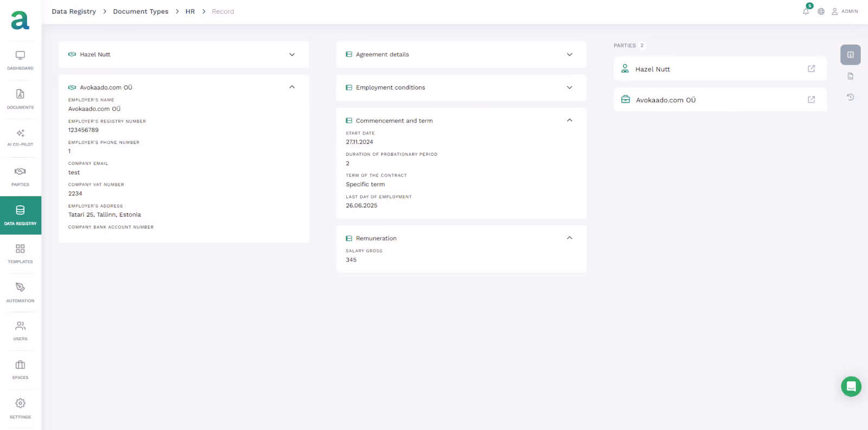
Task: Click the Record breadcrumb
Action: (223, 11)
